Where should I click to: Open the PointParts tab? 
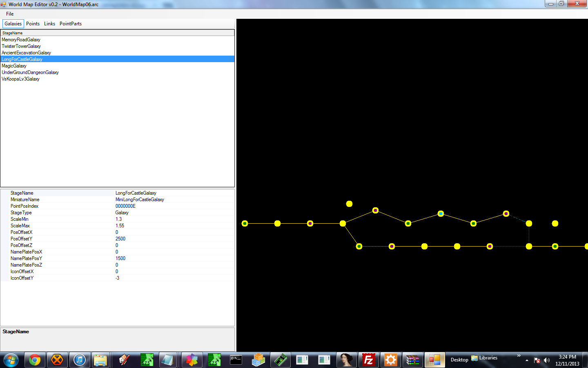coord(71,24)
